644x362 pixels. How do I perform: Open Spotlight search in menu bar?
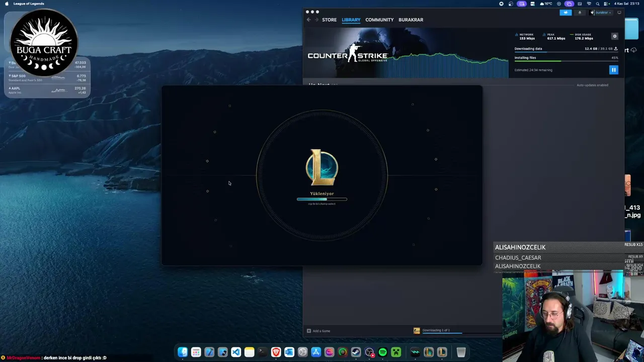pos(598,4)
